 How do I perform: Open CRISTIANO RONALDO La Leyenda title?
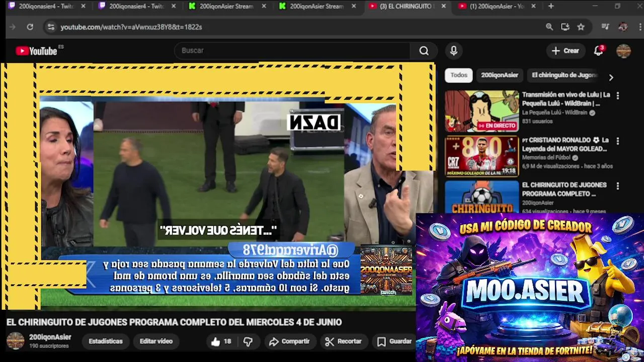[x=565, y=144]
